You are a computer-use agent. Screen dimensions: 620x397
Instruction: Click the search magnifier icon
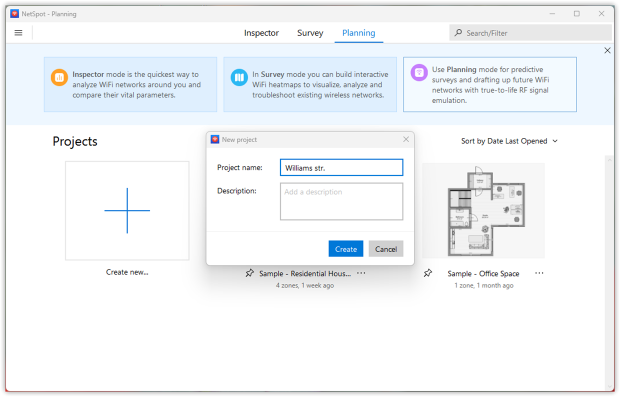(458, 33)
